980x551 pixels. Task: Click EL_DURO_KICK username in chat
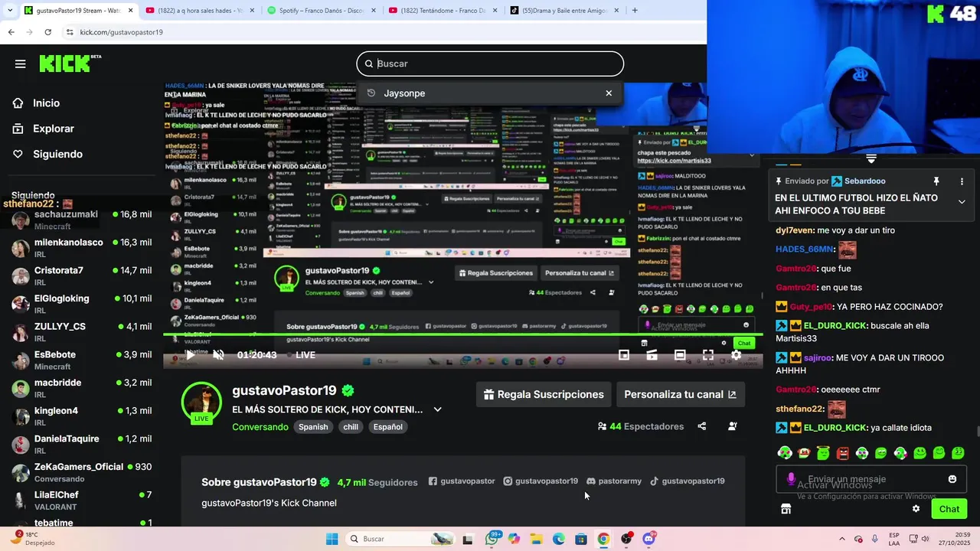tap(835, 428)
